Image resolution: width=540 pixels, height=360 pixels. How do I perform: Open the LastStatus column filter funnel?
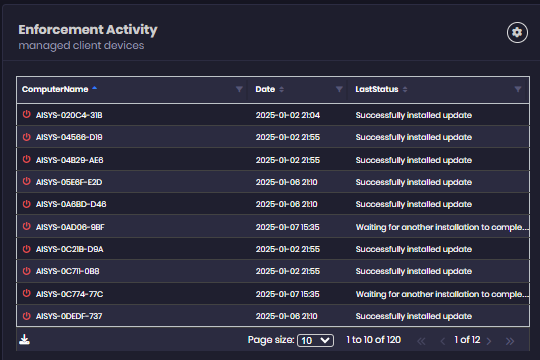(x=518, y=89)
